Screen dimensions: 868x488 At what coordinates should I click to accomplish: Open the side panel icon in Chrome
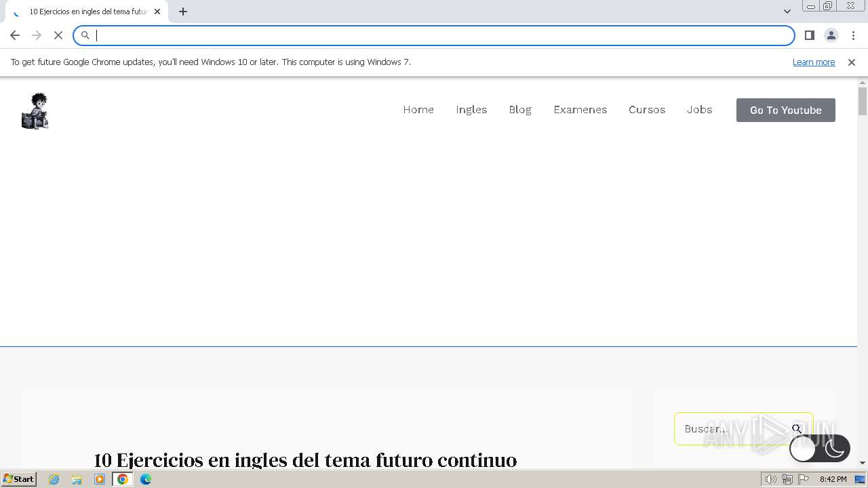pyautogui.click(x=809, y=35)
